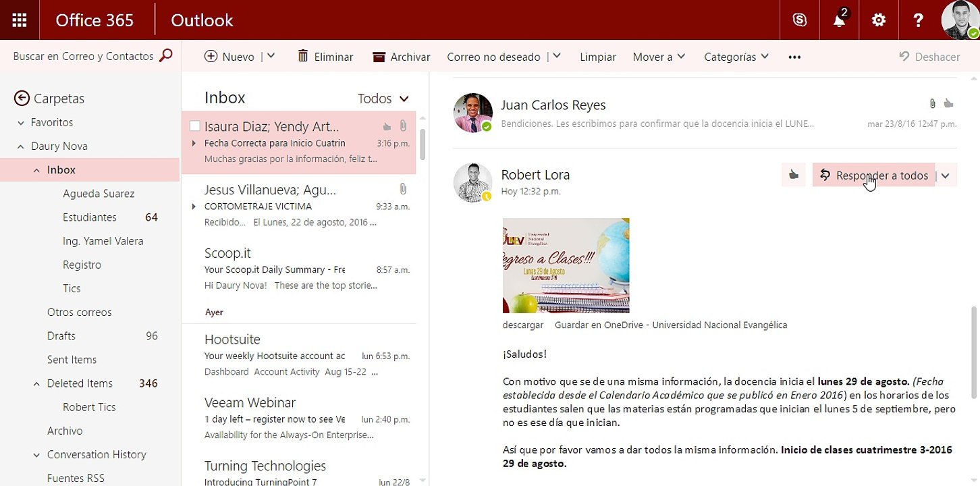Viewport: 980px width, 486px height.
Task: Click the search magnifier icon
Action: click(x=165, y=56)
